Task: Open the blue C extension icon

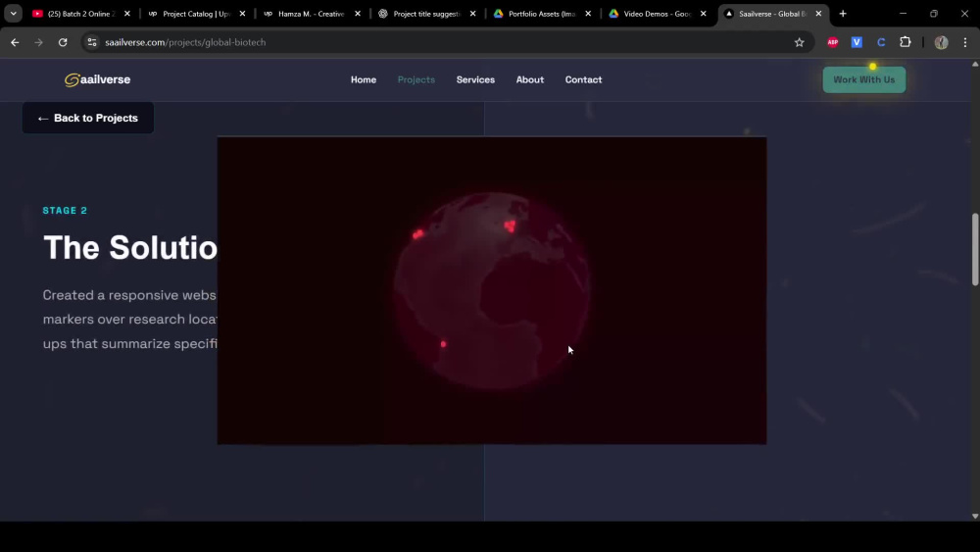Action: pyautogui.click(x=881, y=42)
